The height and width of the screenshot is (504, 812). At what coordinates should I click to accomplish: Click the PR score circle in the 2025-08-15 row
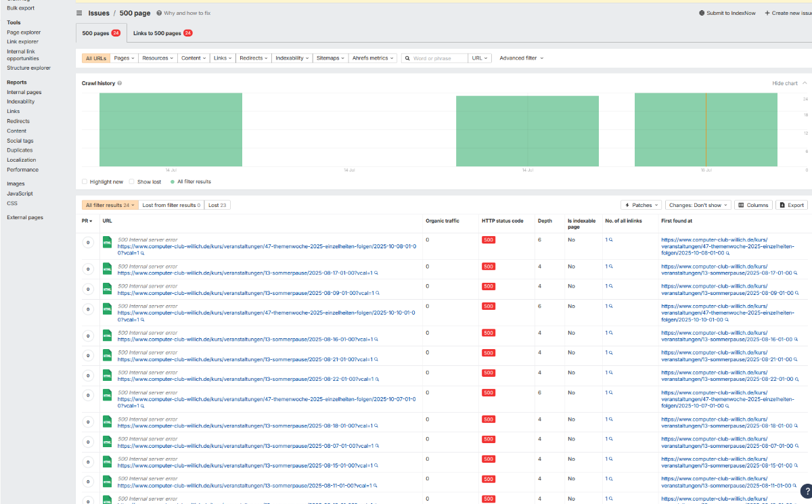tap(88, 462)
